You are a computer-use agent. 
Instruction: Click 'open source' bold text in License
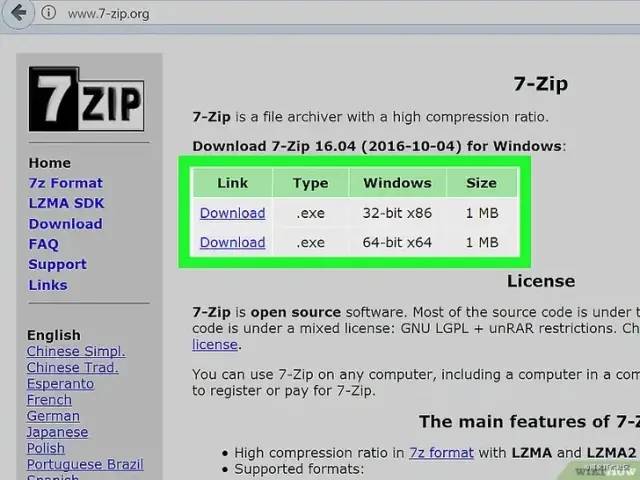pos(296,312)
